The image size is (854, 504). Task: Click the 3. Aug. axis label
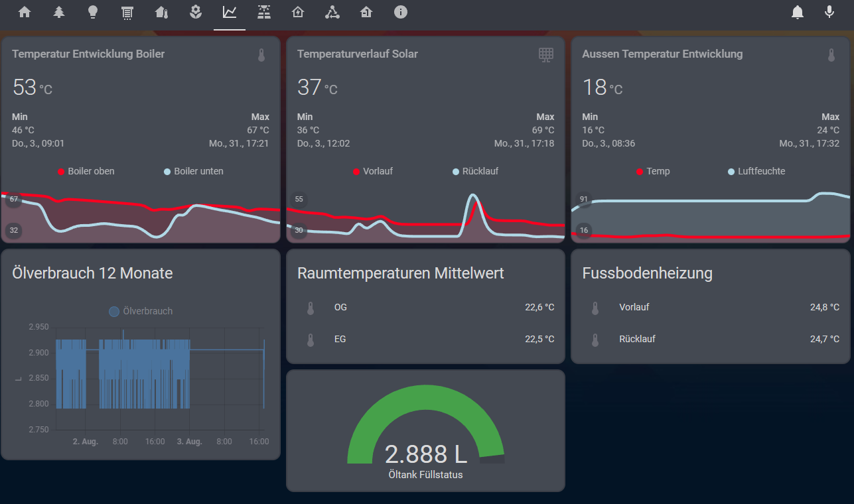[x=190, y=442]
